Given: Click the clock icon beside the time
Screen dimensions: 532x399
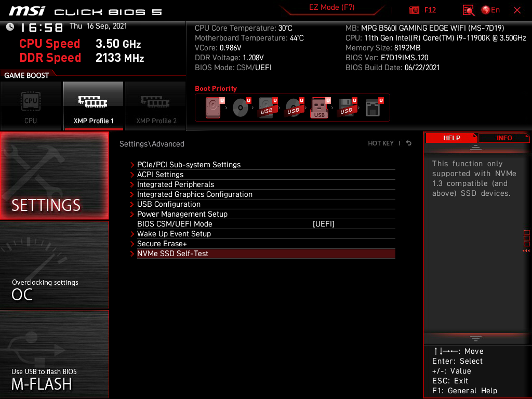Looking at the screenshot, I should click(x=10, y=27).
